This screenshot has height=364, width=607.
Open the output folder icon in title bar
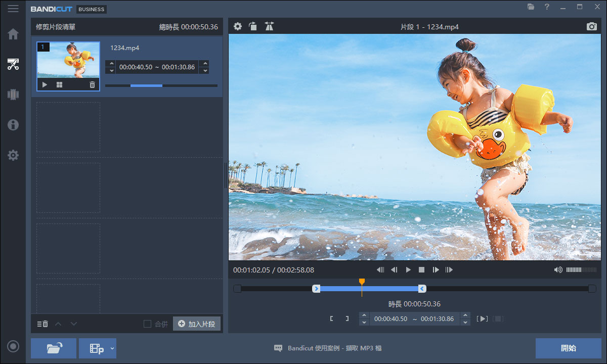(x=531, y=7)
